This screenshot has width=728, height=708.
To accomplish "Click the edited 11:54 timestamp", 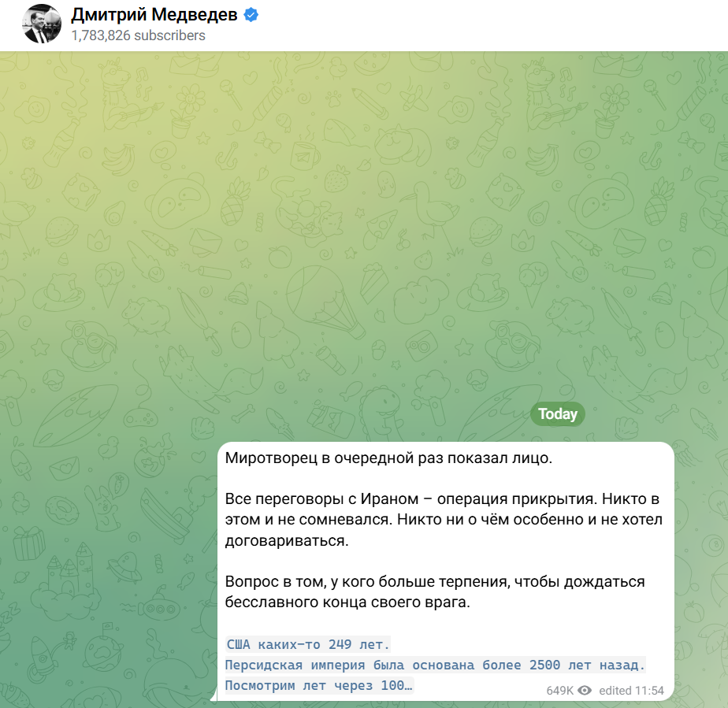I will coord(631,691).
